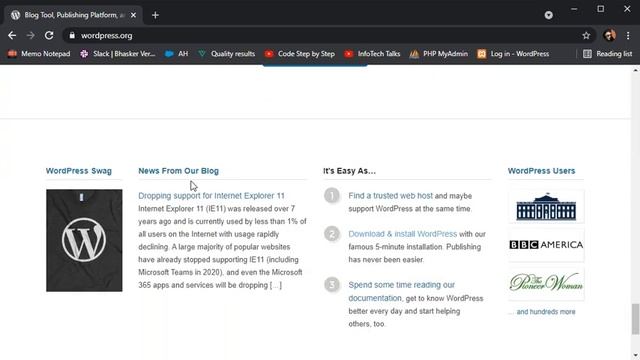Click the WordPress Swag heading link

[79, 171]
